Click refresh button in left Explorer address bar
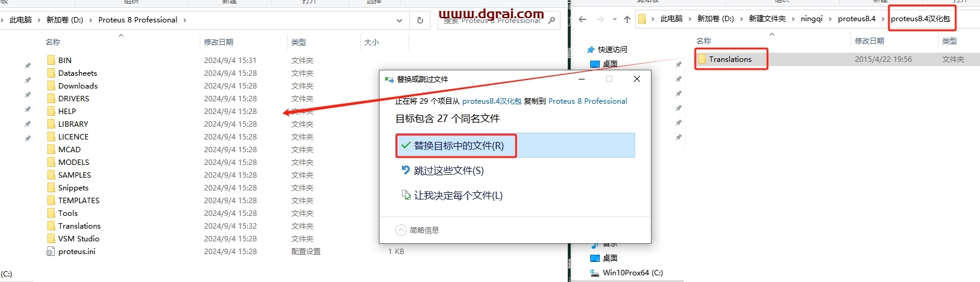The height and width of the screenshot is (282, 980). point(420,20)
